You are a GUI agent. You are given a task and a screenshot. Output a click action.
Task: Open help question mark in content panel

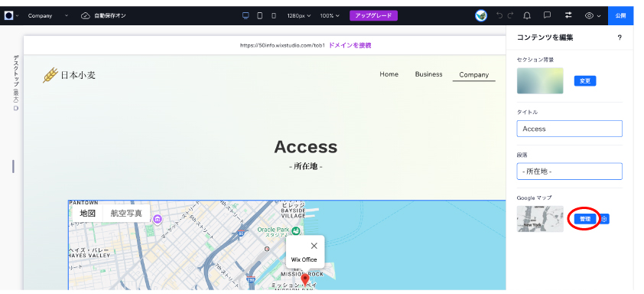coord(620,38)
